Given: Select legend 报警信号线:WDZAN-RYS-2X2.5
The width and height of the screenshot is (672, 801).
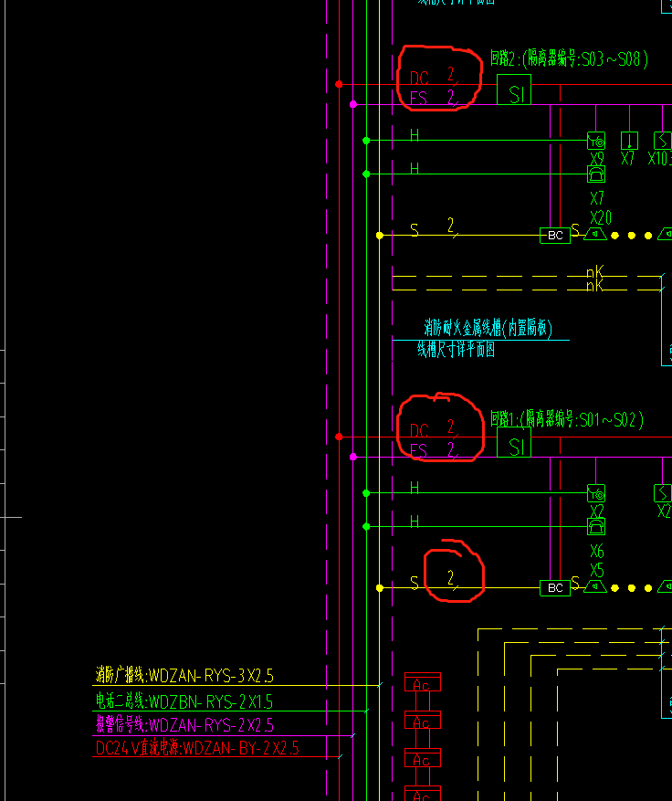Looking at the screenshot, I should point(184,725).
